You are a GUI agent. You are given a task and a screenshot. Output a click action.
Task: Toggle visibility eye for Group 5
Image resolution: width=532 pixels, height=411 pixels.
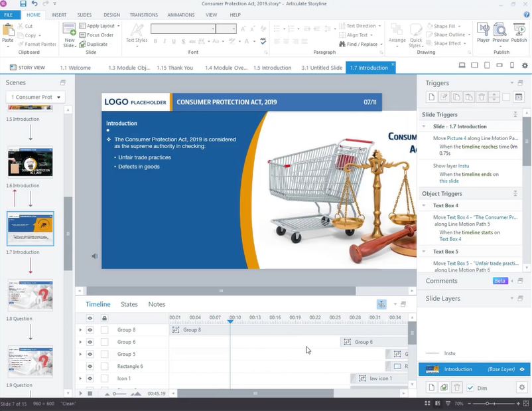(90, 355)
